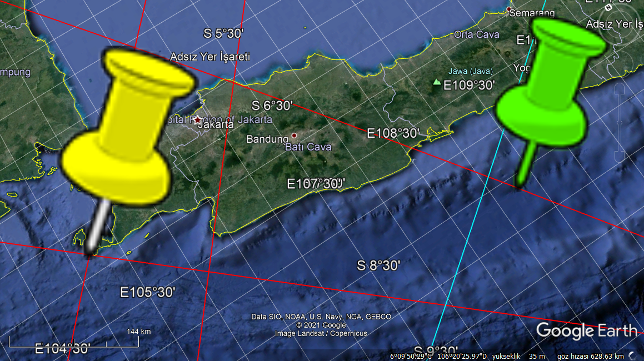Click the N north marker on the compass

608,7
